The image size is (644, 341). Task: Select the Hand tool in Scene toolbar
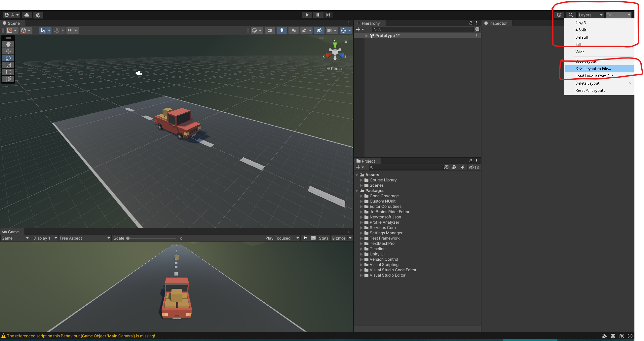(x=8, y=44)
